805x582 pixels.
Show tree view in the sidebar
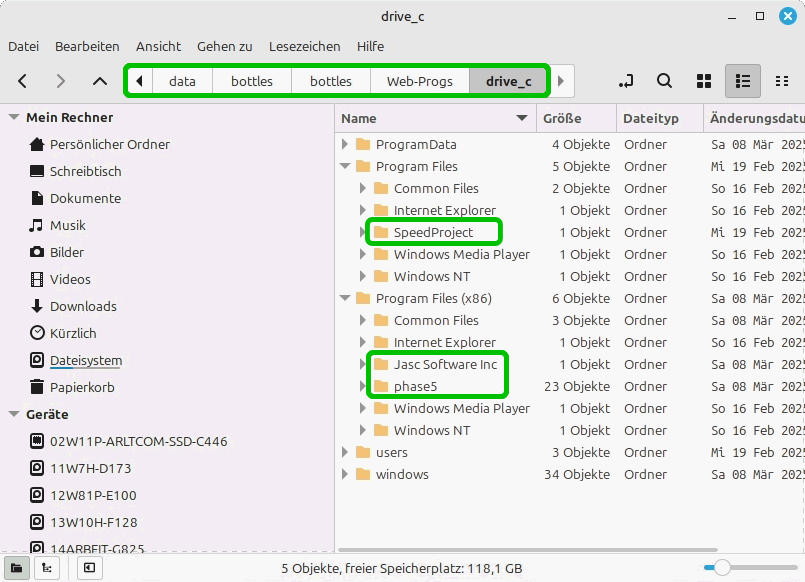46,568
